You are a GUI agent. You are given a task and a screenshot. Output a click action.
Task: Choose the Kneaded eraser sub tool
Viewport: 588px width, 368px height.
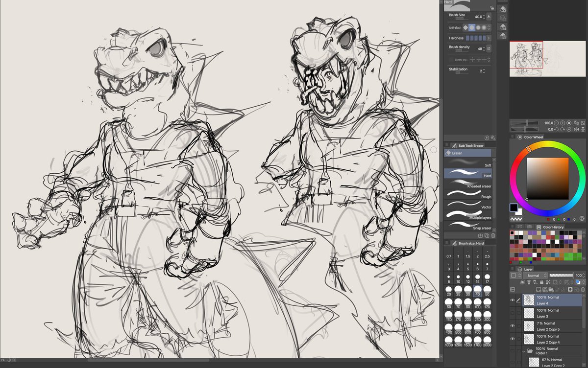468,184
